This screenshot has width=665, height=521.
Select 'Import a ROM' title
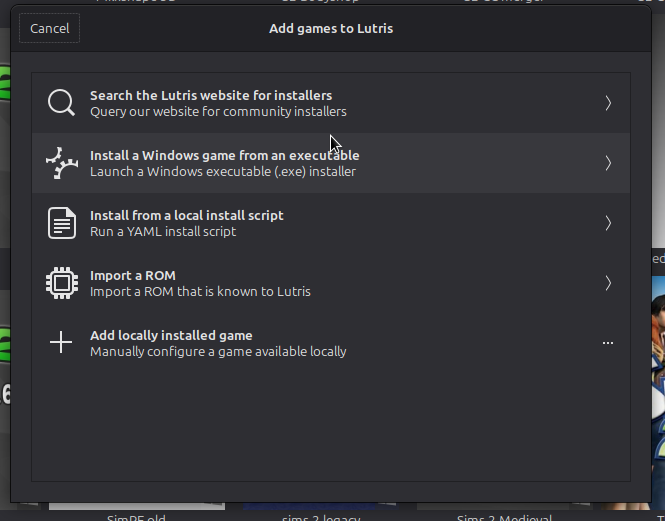pyautogui.click(x=133, y=276)
